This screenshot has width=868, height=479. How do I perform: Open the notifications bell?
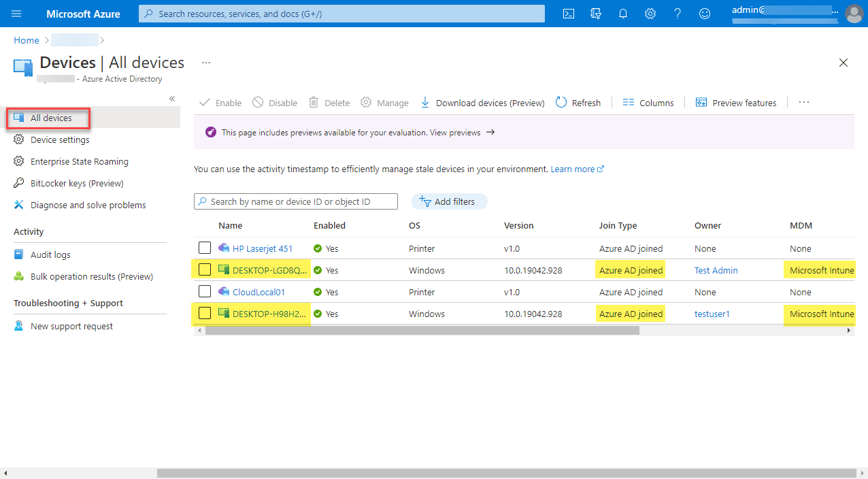[x=623, y=14]
